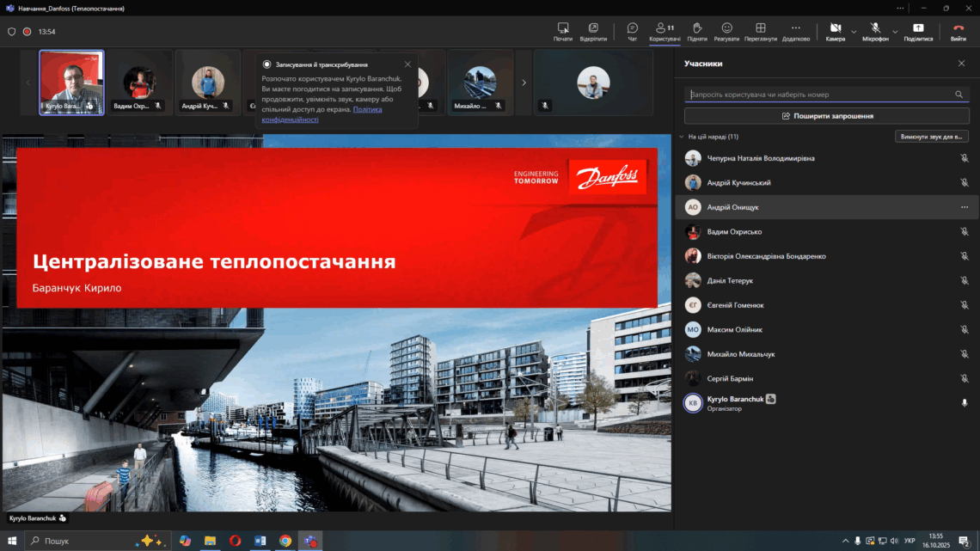The width and height of the screenshot is (980, 551).
Task: Open more options for Андрій Онищук
Action: coord(964,207)
